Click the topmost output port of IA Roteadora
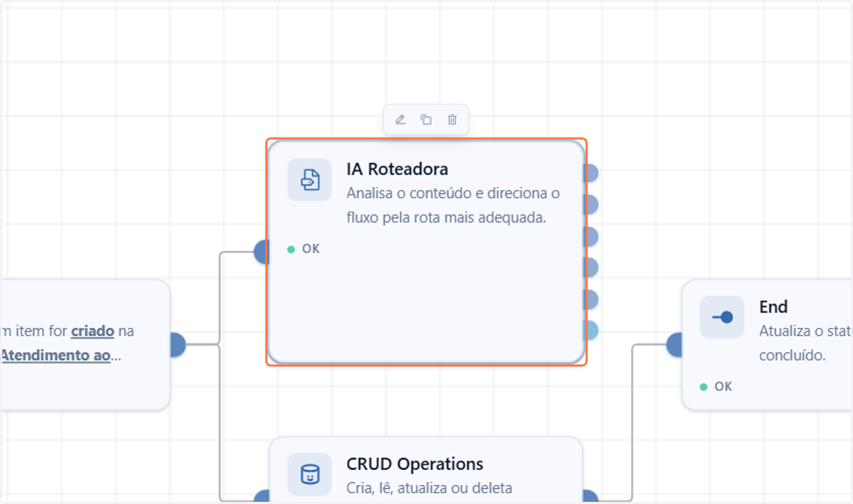Image resolution: width=853 pixels, height=504 pixels. pyautogui.click(x=591, y=173)
